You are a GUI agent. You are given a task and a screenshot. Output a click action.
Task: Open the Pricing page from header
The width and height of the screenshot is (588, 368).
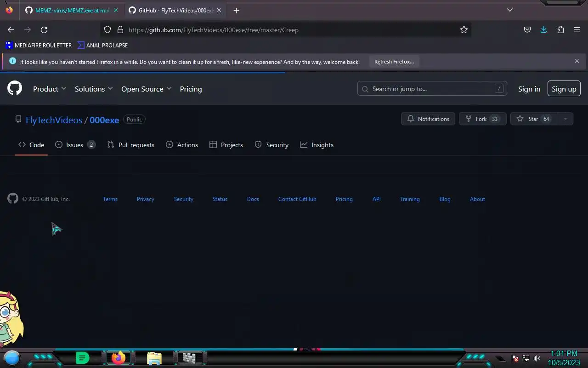tap(191, 89)
